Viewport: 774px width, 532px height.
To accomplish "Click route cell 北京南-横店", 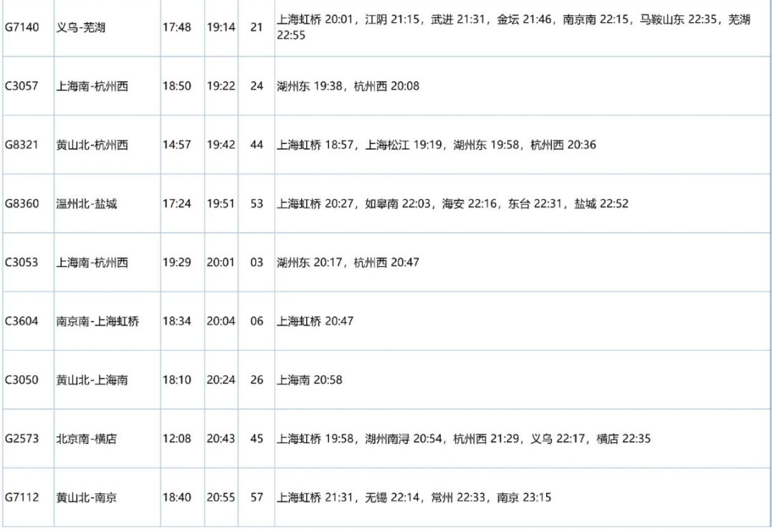I will [x=87, y=438].
